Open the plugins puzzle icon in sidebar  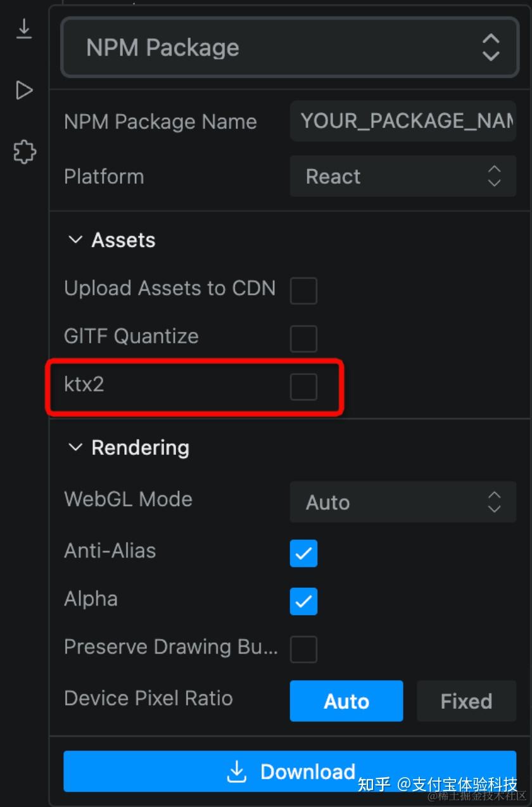coord(25,152)
